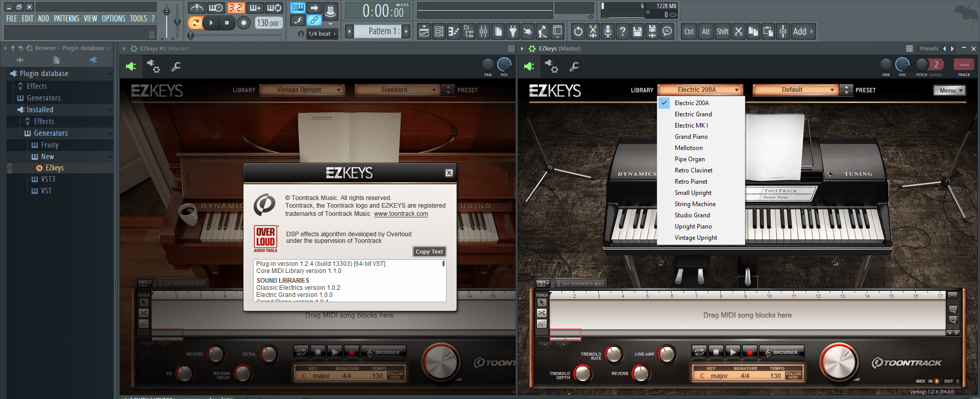Click zoom in magnifier in right EZkeys track

[953, 310]
